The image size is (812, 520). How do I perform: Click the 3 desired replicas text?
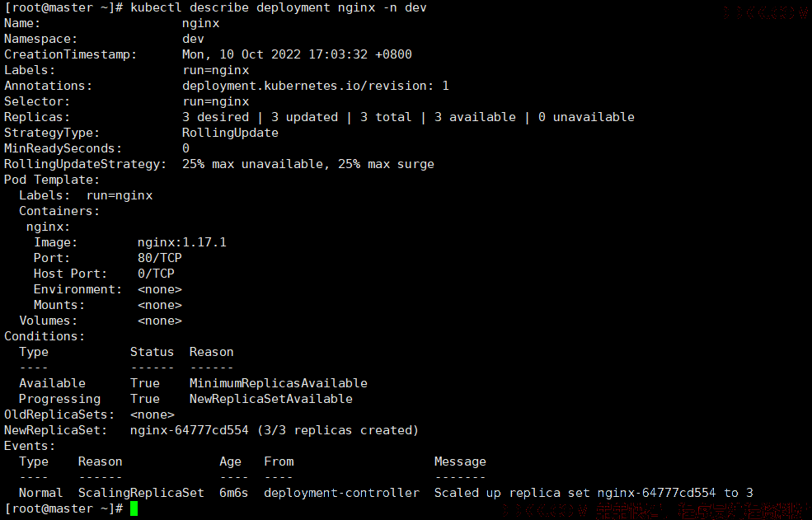pos(215,117)
